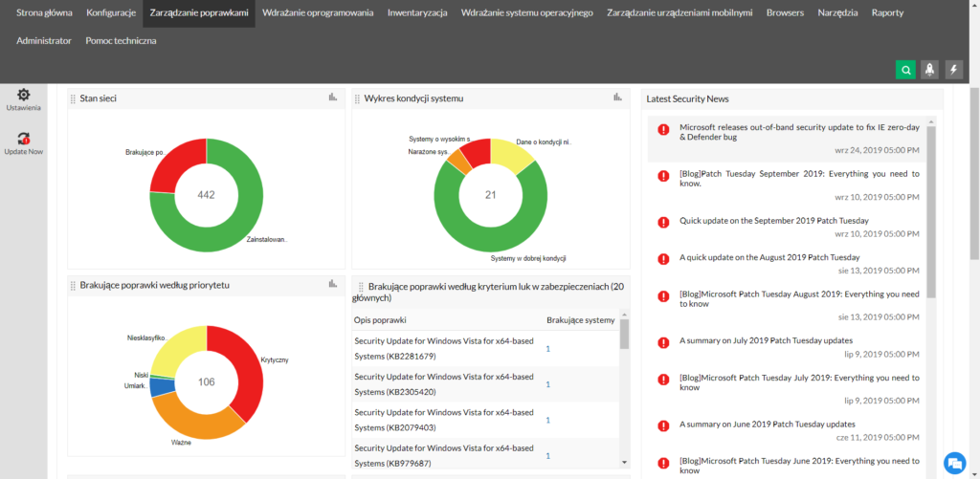Click the red Krytyczny segment of priority chart

(237, 363)
